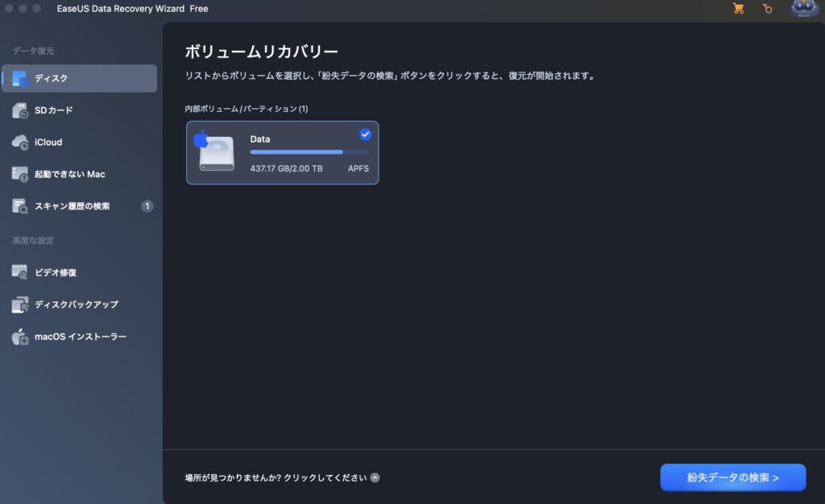This screenshot has height=504, width=825.
Task: Click the SDカード sidebar icon
Action: pos(20,110)
